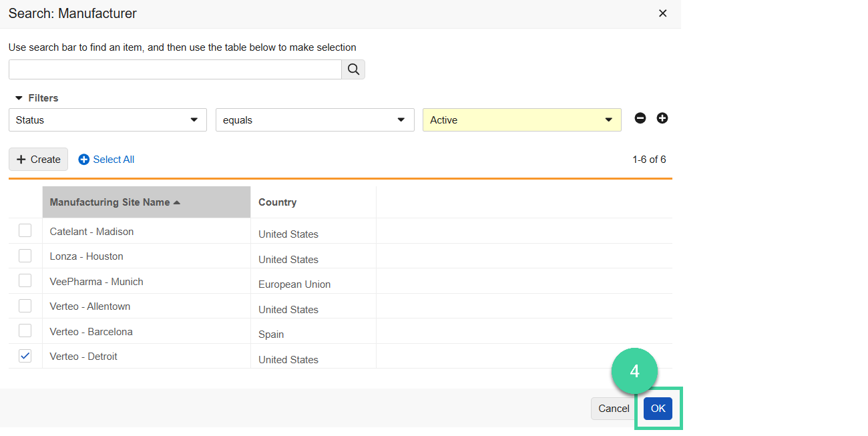The width and height of the screenshot is (868, 436).
Task: Open the Status filter field dropdown
Action: click(107, 120)
